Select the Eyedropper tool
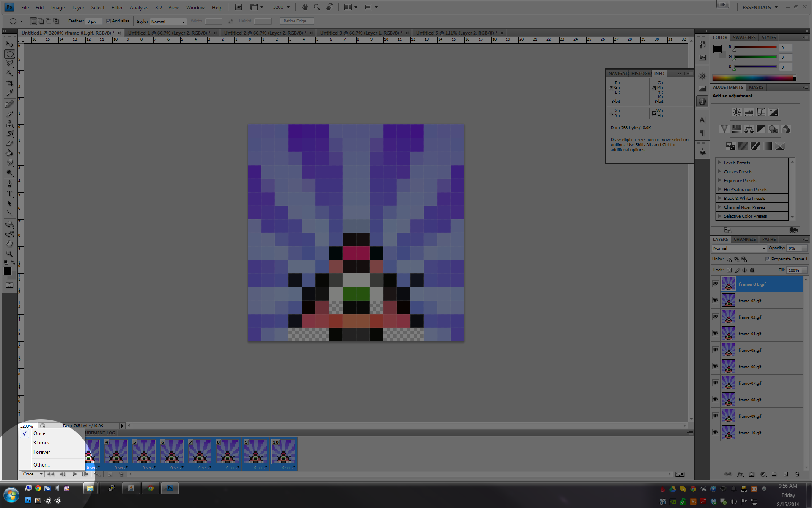 (10, 93)
